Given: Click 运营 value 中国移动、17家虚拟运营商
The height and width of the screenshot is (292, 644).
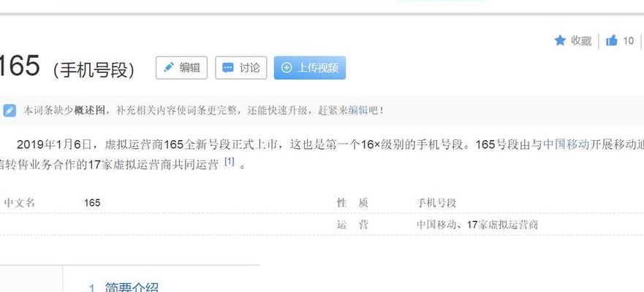Looking at the screenshot, I should (x=477, y=225).
